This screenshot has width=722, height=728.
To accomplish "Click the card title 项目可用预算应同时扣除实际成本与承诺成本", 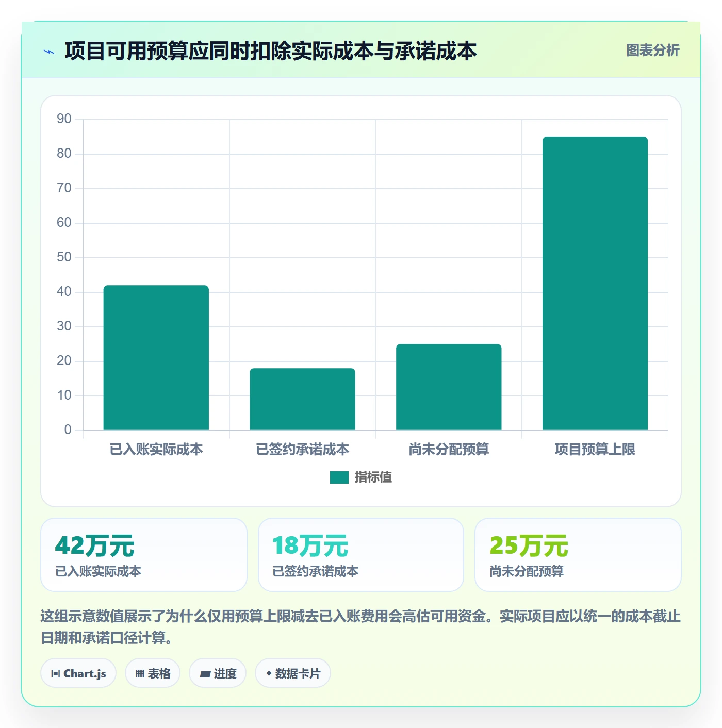I will pyautogui.click(x=271, y=51).
